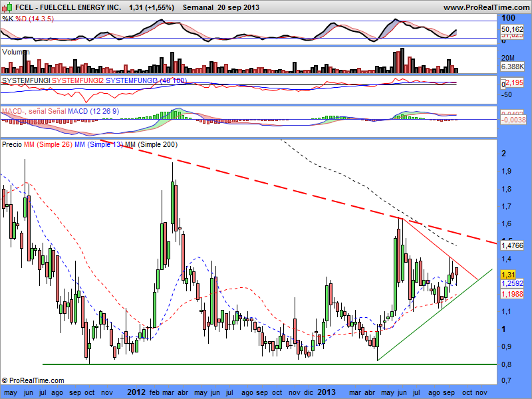This screenshot has height=399, width=532.
Task: Click the 1,9 price axis label
Action: click(x=507, y=171)
